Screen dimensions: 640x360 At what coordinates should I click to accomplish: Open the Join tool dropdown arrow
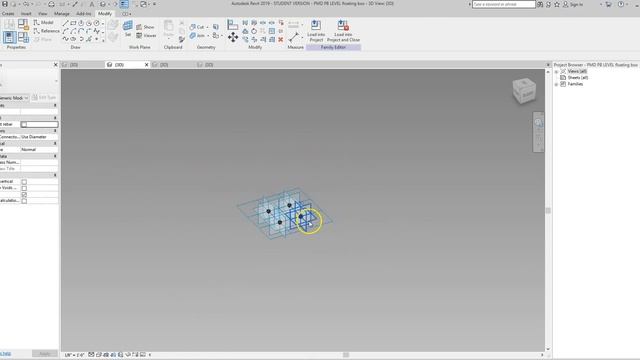[x=208, y=36]
